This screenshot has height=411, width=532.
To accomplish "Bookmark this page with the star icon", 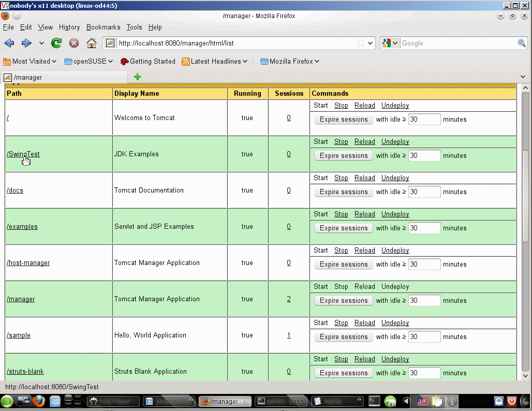I will tap(361, 43).
